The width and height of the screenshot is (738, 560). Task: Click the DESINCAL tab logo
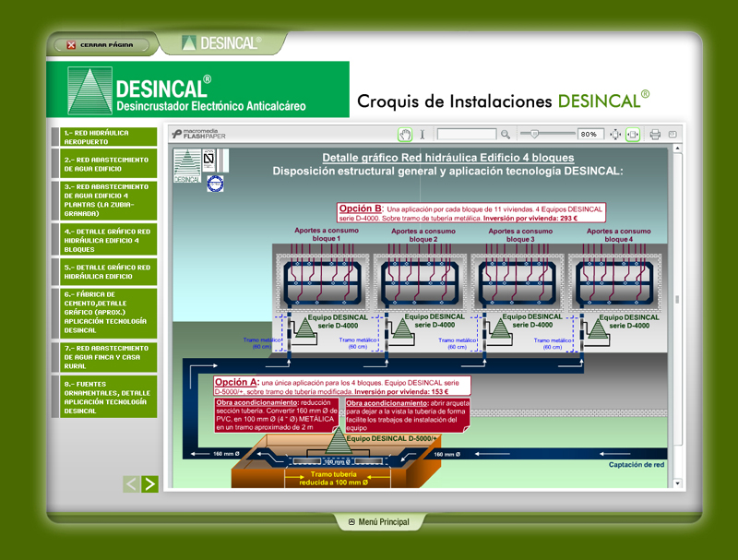coord(221,43)
